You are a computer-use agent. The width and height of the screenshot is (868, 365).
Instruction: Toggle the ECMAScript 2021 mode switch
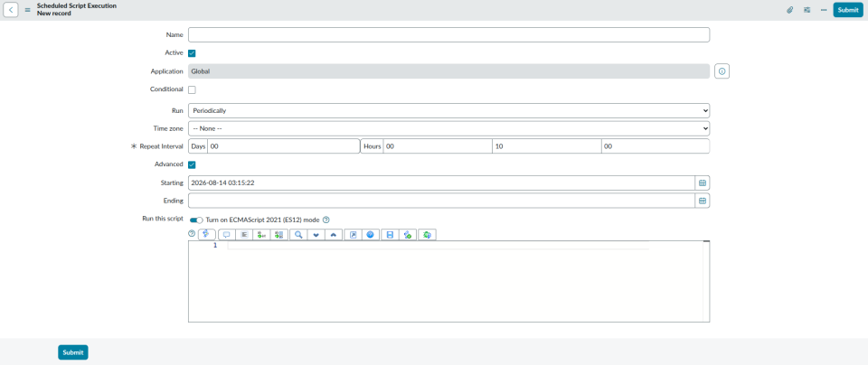coord(196,220)
